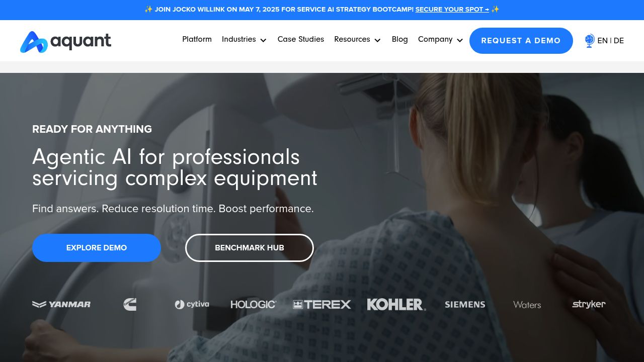Click the Kohler customer logo
The image size is (644, 362).
396,304
